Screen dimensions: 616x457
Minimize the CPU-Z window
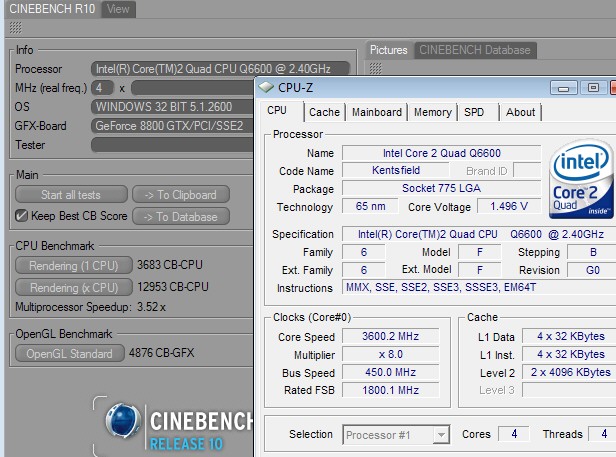[563, 88]
